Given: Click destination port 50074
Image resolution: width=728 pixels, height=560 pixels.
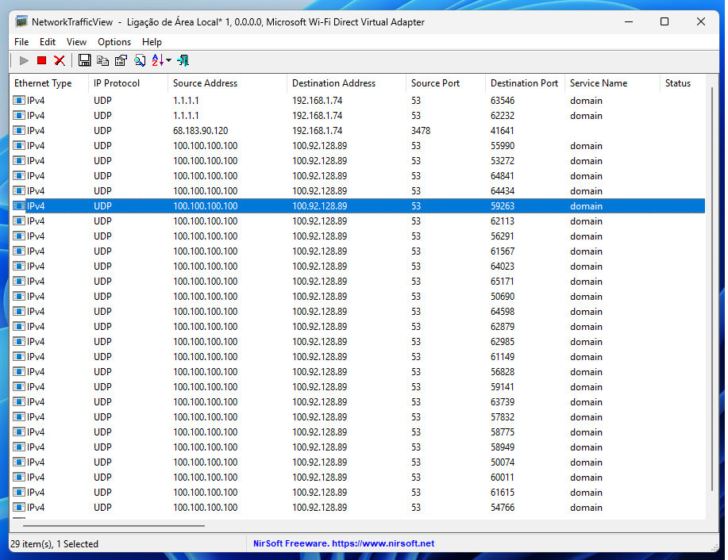Looking at the screenshot, I should point(503,462).
